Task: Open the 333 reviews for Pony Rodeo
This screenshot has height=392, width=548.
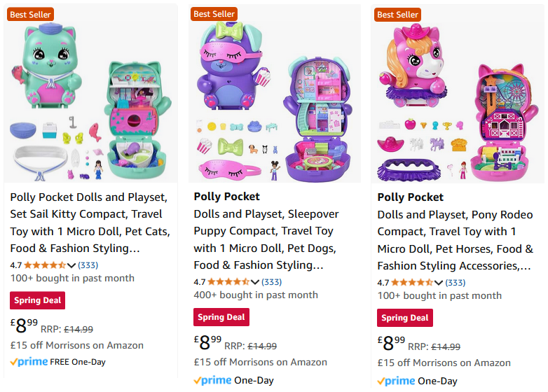Action: click(455, 283)
